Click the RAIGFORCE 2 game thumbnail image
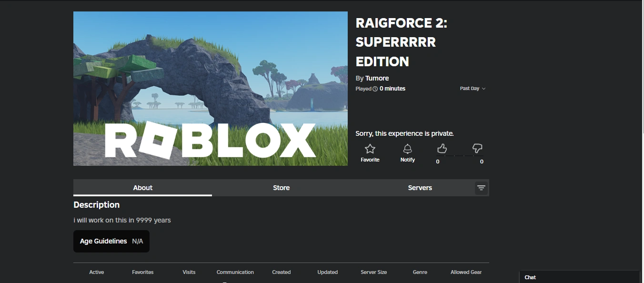The height and width of the screenshot is (283, 644). pyautogui.click(x=210, y=88)
